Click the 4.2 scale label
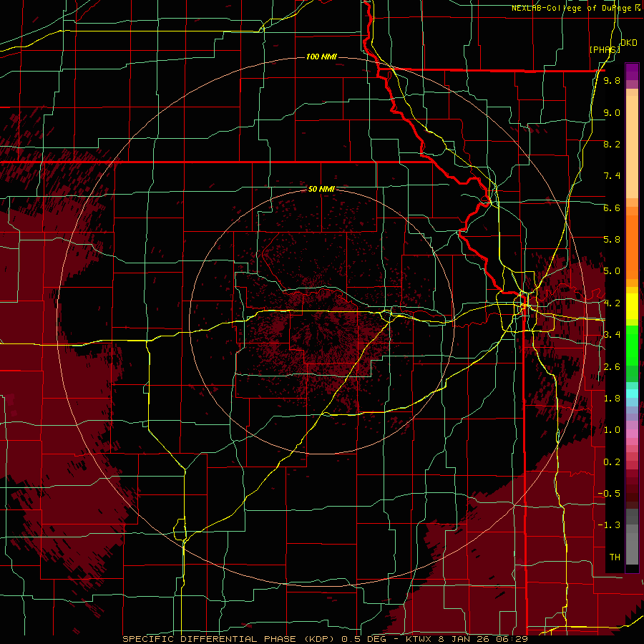The width and height of the screenshot is (644, 644). (x=612, y=303)
